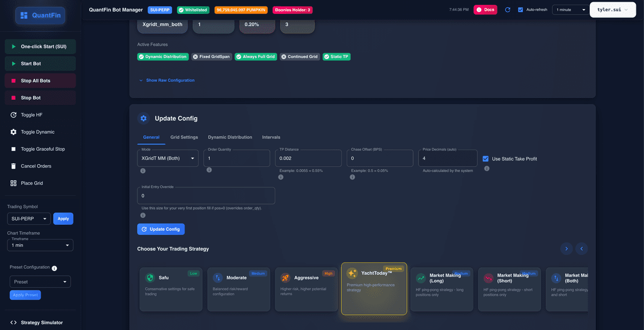Click the refresh icon in header
Image resolution: width=644 pixels, height=330 pixels.
tap(508, 10)
